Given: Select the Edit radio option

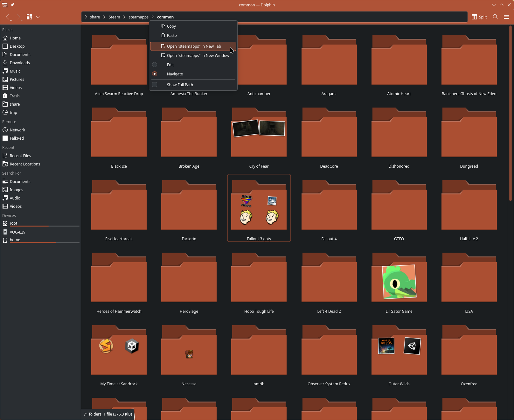Looking at the screenshot, I should pyautogui.click(x=193, y=65).
